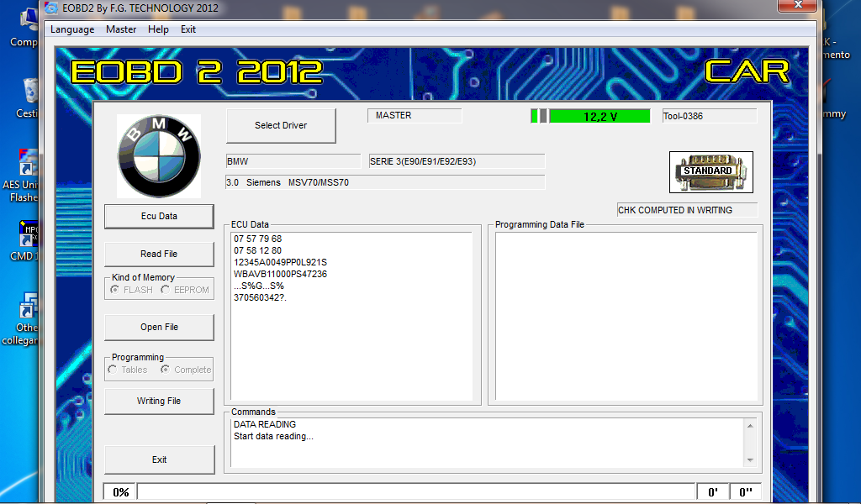Click the BMW logo image

[x=159, y=156]
